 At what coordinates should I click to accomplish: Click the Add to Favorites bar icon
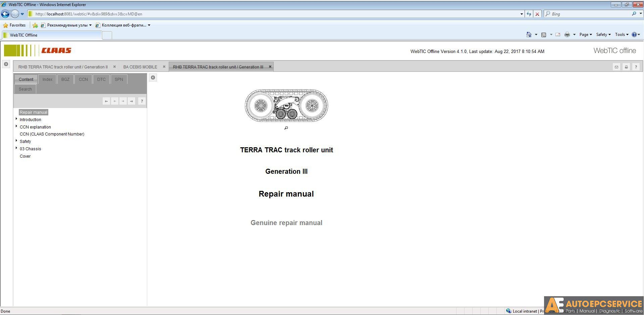[35, 25]
